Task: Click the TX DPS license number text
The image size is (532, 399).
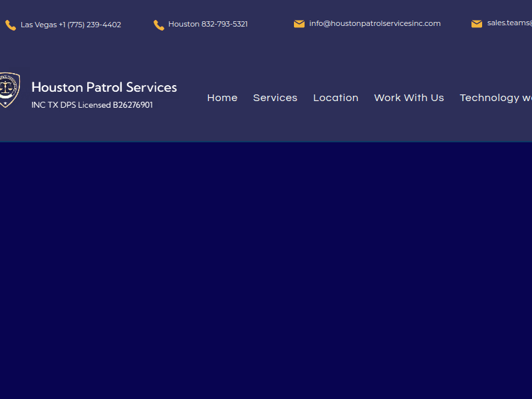Action: point(92,105)
